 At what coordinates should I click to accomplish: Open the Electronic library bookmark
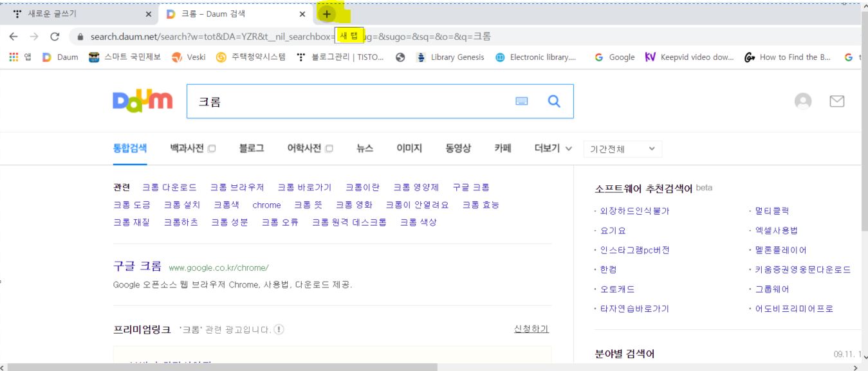[536, 57]
